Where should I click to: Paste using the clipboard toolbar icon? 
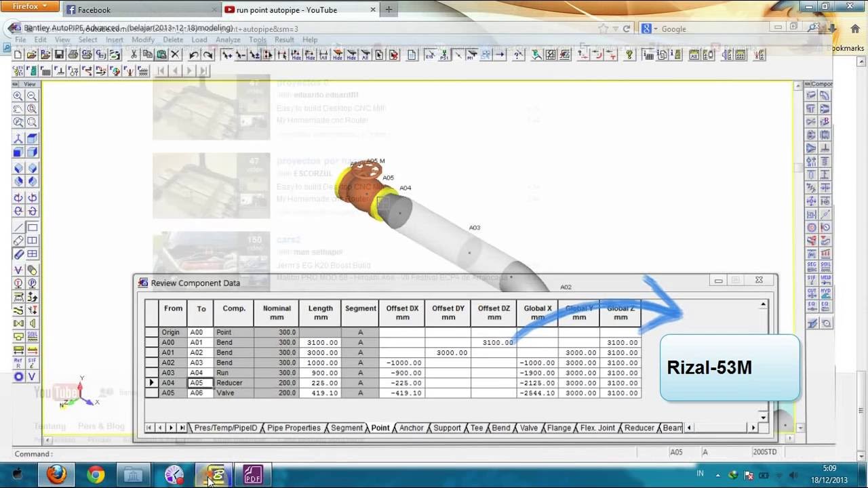tap(161, 55)
